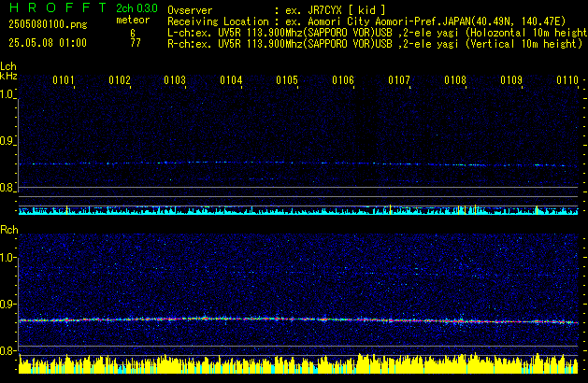This screenshot has height=383, width=588.
Task: Click the Rch 0.8 kHz axis label
Action: coord(7,350)
